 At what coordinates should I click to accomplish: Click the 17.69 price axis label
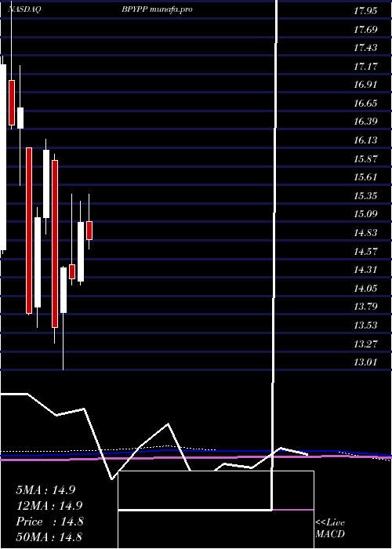(x=365, y=30)
